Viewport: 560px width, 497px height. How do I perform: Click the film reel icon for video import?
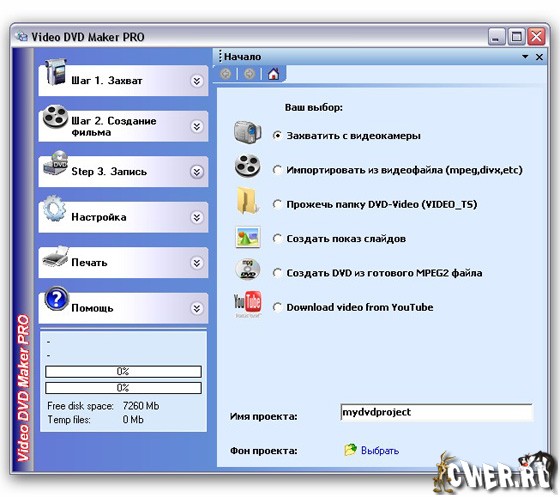(247, 166)
